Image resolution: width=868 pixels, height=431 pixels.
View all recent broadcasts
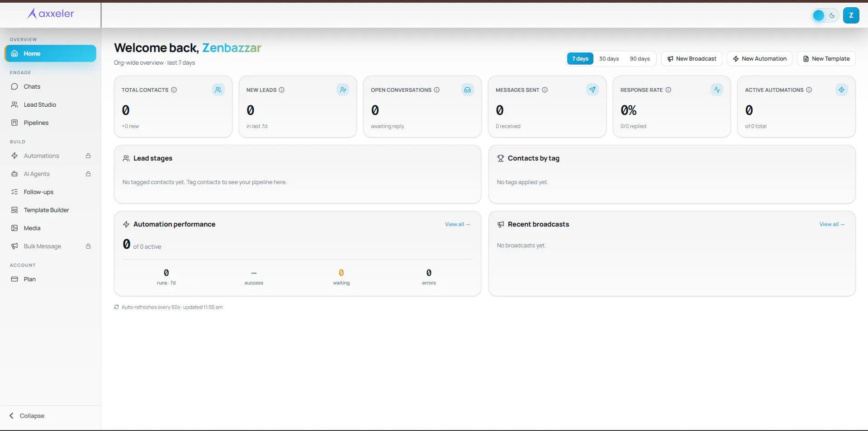point(832,224)
